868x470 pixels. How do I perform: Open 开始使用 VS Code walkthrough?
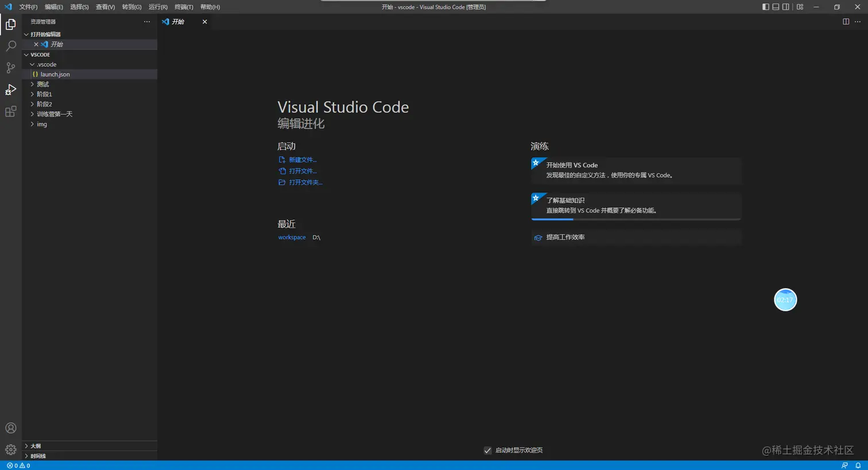(636, 171)
